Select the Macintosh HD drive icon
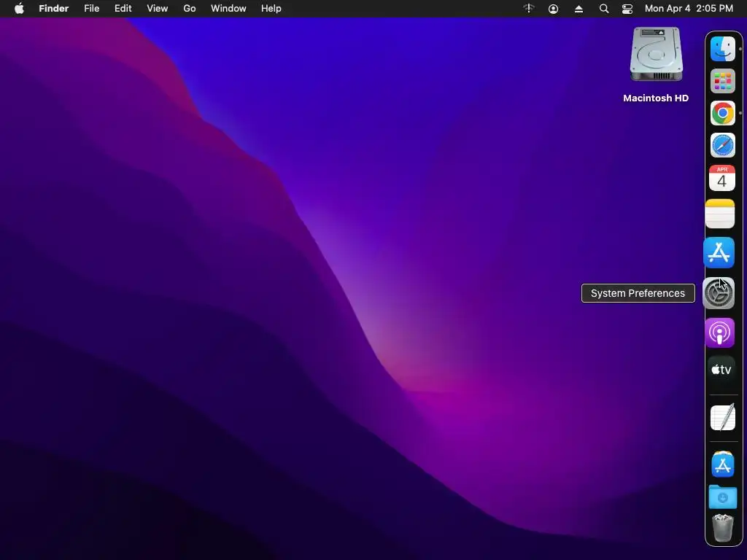747x560 pixels. pyautogui.click(x=656, y=54)
